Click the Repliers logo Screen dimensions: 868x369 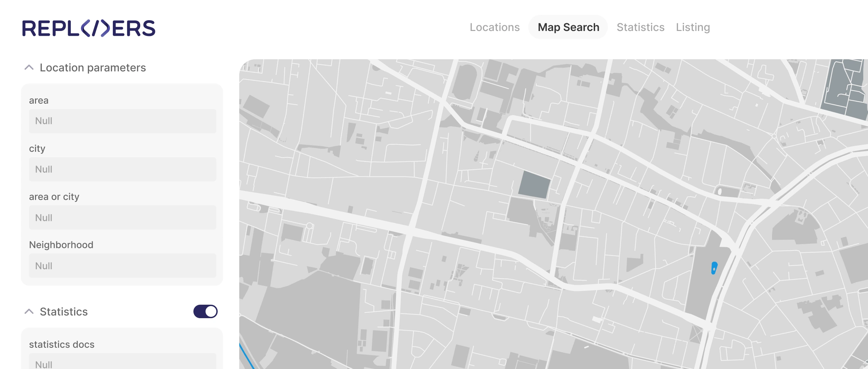point(89,28)
